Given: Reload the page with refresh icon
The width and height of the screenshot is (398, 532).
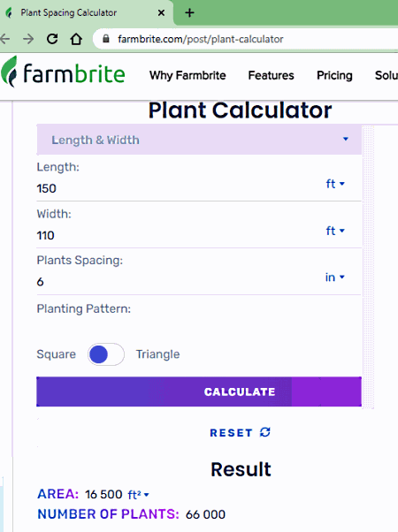Looking at the screenshot, I should (52, 39).
